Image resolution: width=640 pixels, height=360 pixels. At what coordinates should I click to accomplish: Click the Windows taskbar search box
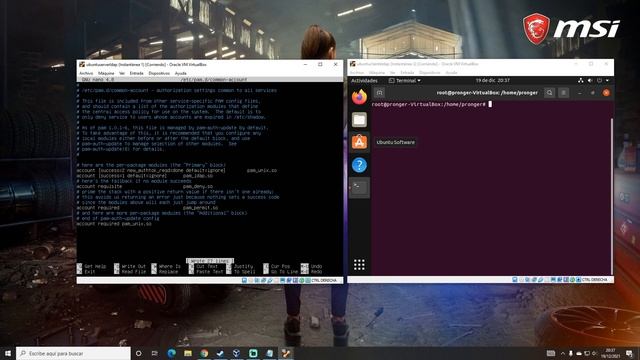73,353
